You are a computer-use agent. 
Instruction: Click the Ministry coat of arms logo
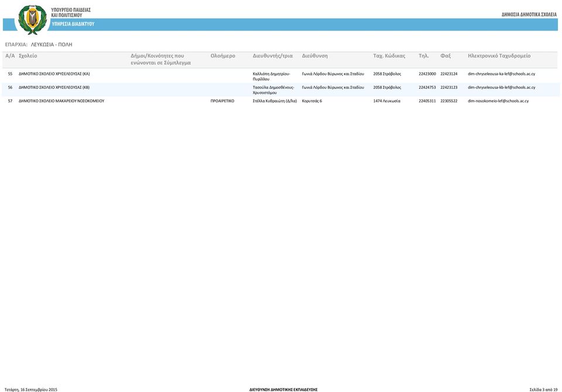[33, 19]
